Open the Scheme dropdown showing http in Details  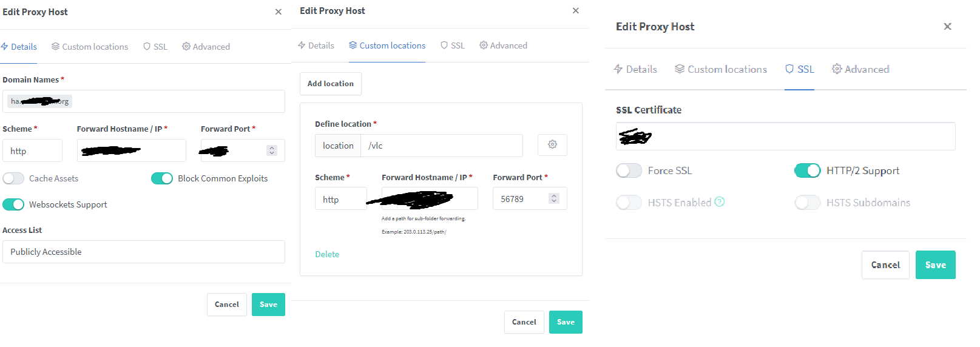click(x=32, y=151)
